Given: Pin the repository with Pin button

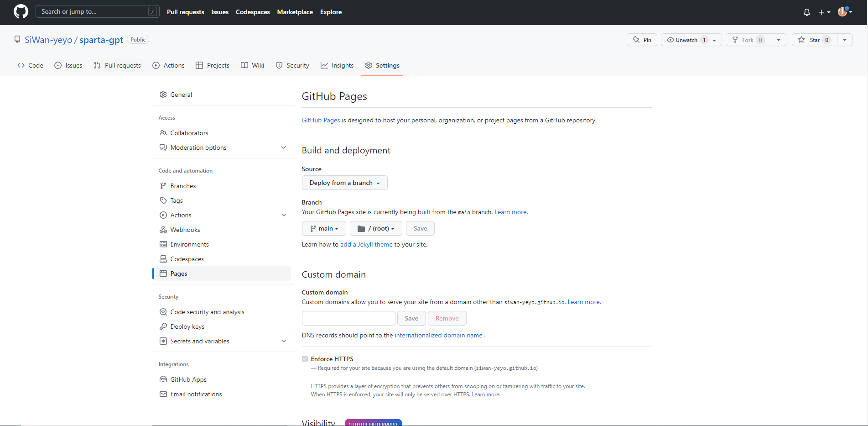Looking at the screenshot, I should 642,40.
